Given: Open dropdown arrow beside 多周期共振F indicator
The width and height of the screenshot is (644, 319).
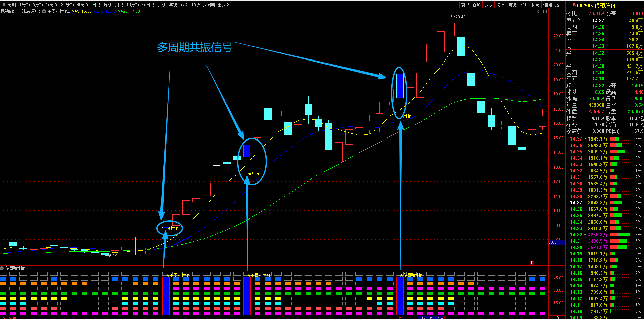Looking at the screenshot, I should [2, 268].
